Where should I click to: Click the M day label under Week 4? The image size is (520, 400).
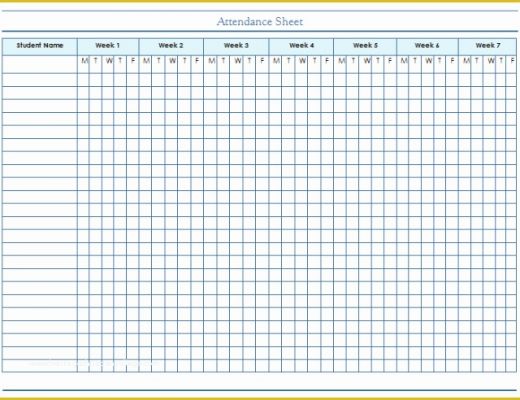[276, 61]
